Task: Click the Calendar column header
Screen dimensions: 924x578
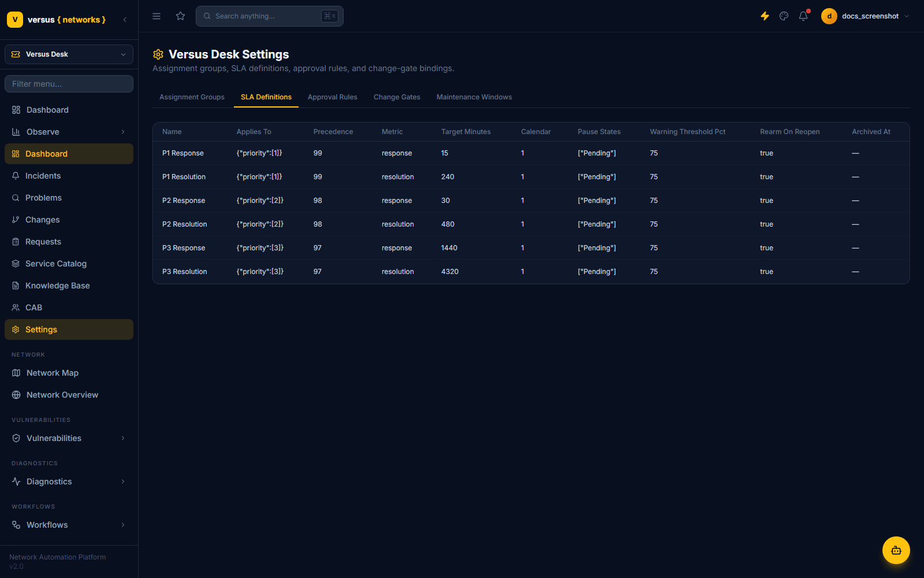Action: [536, 132]
